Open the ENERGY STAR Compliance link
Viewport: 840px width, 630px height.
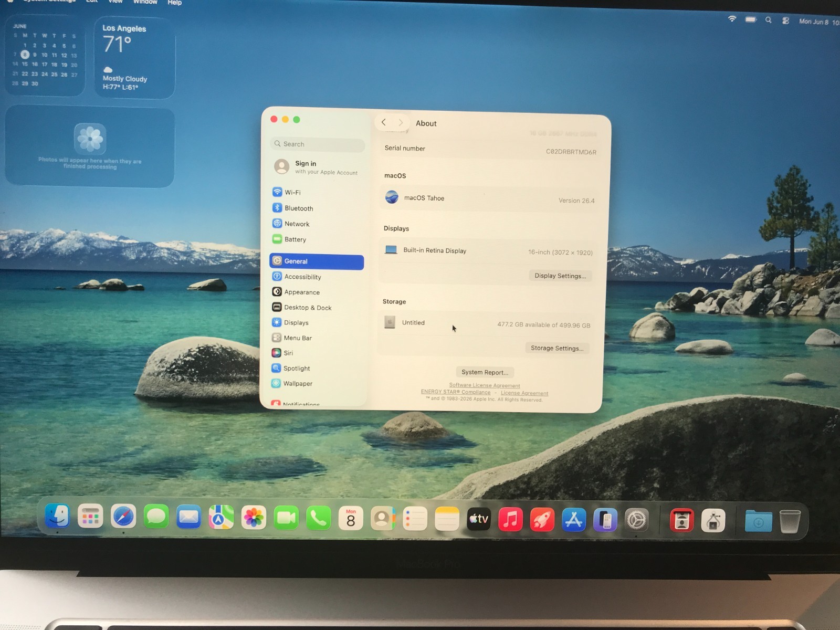tap(456, 392)
